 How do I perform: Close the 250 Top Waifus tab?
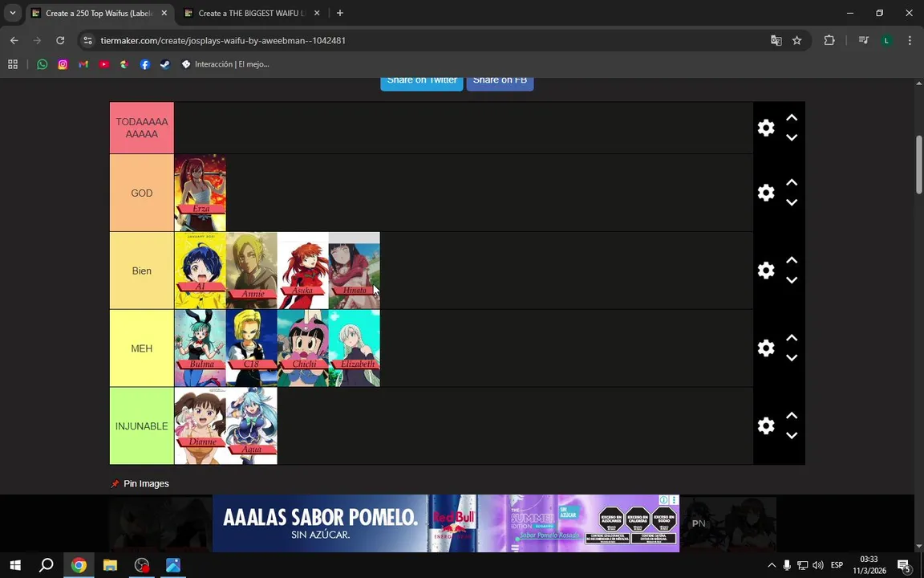(164, 13)
